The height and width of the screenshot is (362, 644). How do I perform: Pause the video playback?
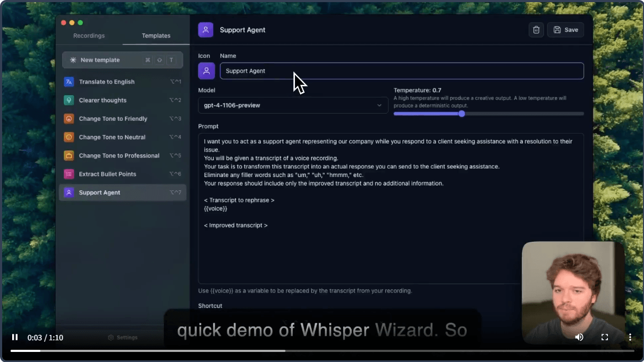tap(15, 337)
